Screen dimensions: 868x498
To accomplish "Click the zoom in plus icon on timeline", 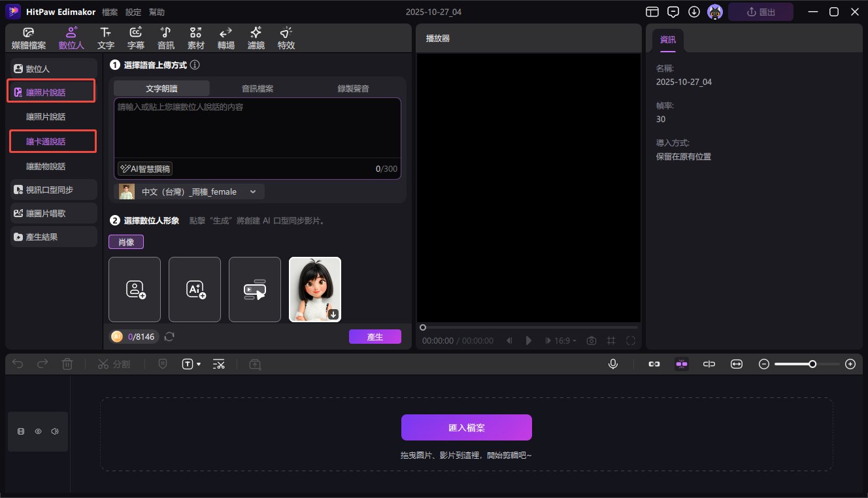I will (850, 364).
